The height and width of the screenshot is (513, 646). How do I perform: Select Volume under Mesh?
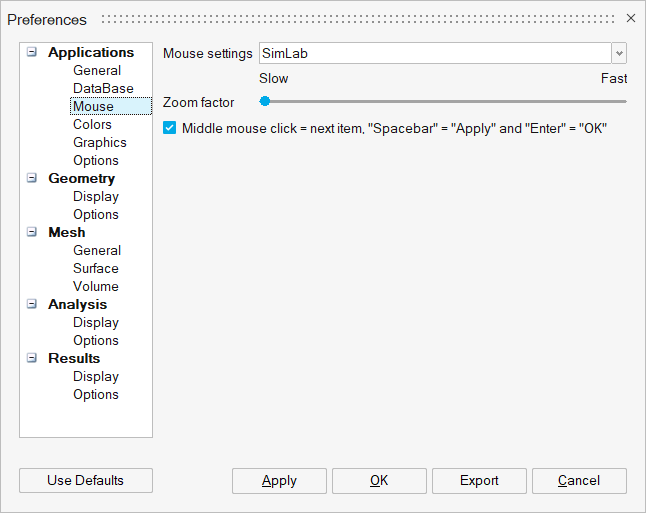point(95,287)
